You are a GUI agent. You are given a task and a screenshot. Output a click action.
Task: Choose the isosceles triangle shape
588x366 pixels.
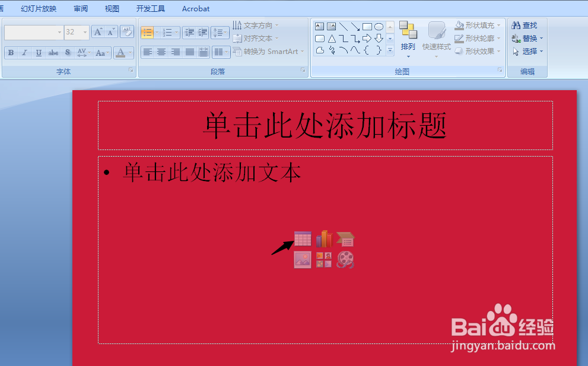(x=332, y=38)
